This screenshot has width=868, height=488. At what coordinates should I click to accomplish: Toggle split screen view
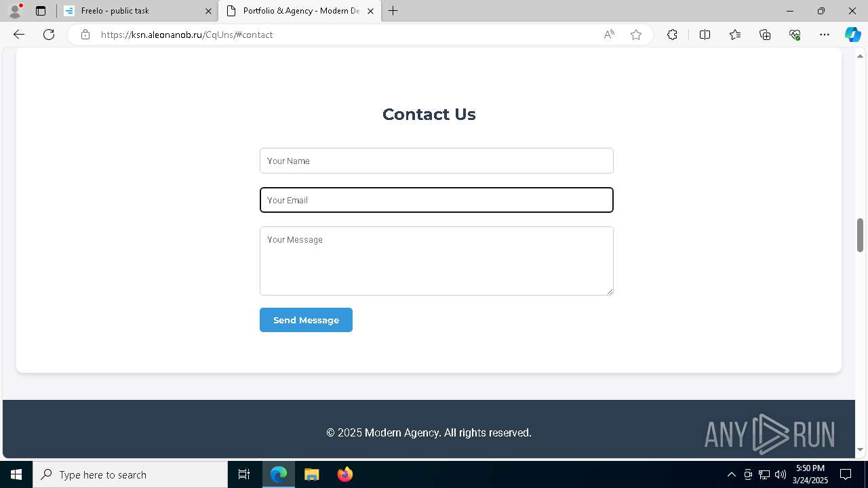pos(705,35)
